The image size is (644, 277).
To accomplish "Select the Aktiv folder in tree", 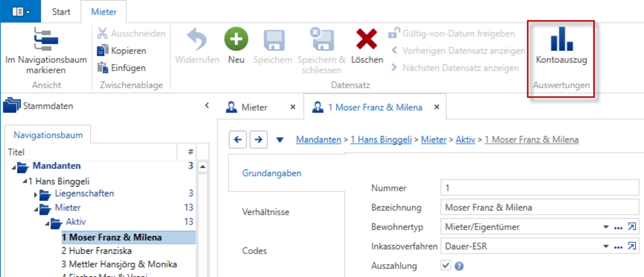I will [76, 222].
